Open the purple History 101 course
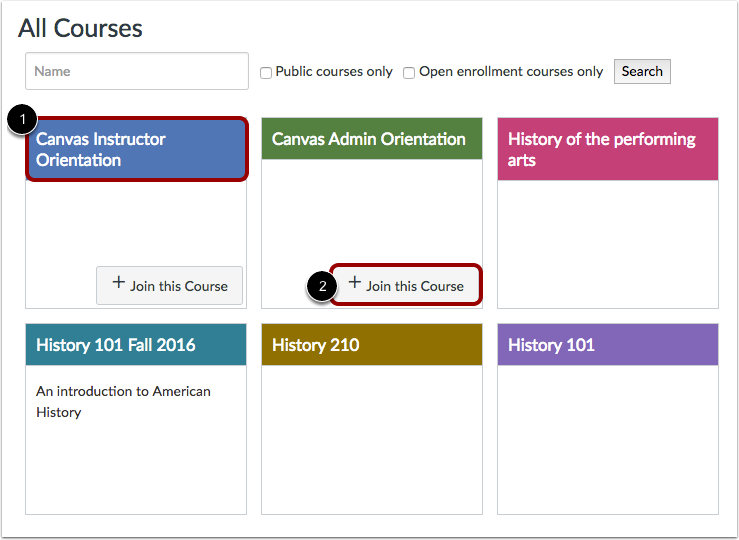The image size is (739, 540). (x=551, y=345)
